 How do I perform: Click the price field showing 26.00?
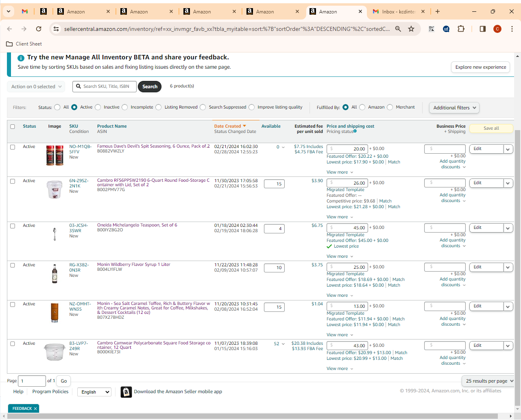point(347,183)
